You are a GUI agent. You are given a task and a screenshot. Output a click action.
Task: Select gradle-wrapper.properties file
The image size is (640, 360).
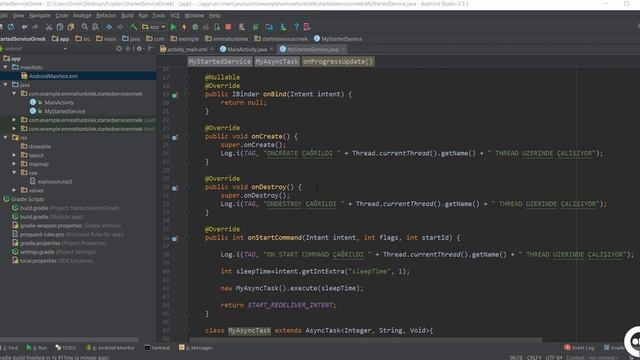(67, 225)
